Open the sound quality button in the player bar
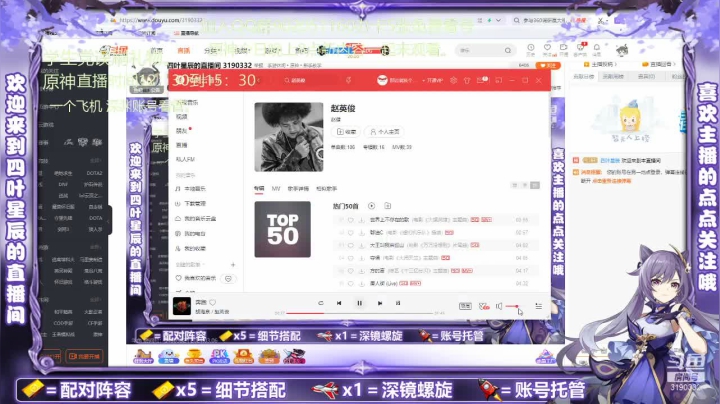720x404 pixels. click(465, 306)
